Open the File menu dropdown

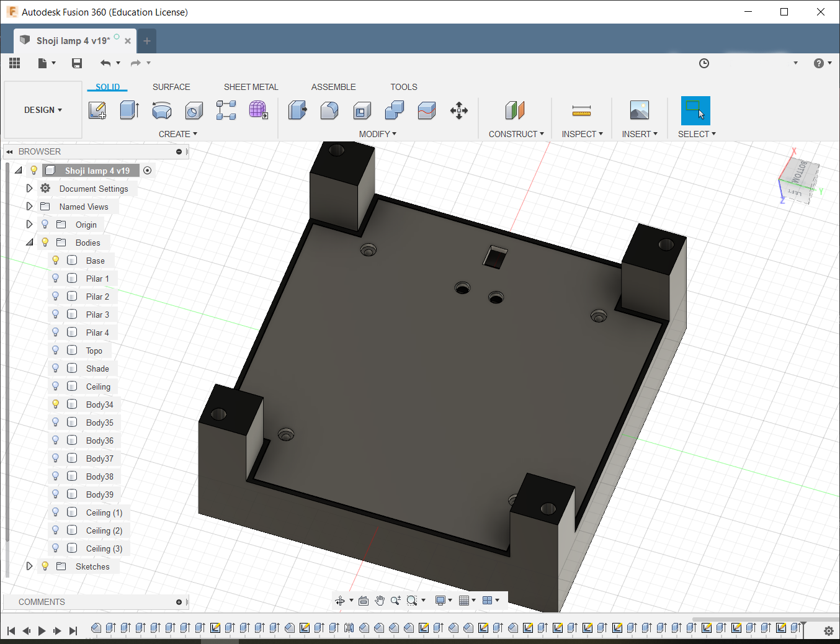coord(47,63)
